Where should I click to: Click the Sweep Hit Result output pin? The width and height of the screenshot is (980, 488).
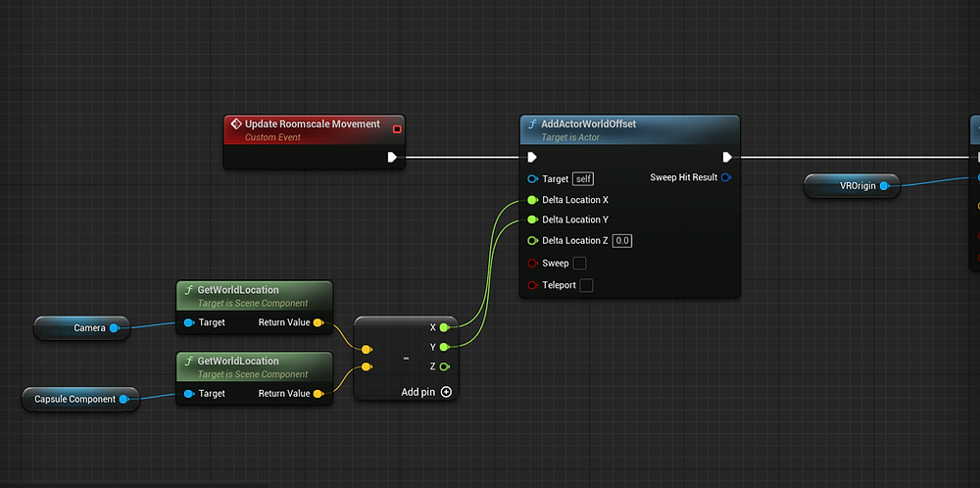coord(725,177)
